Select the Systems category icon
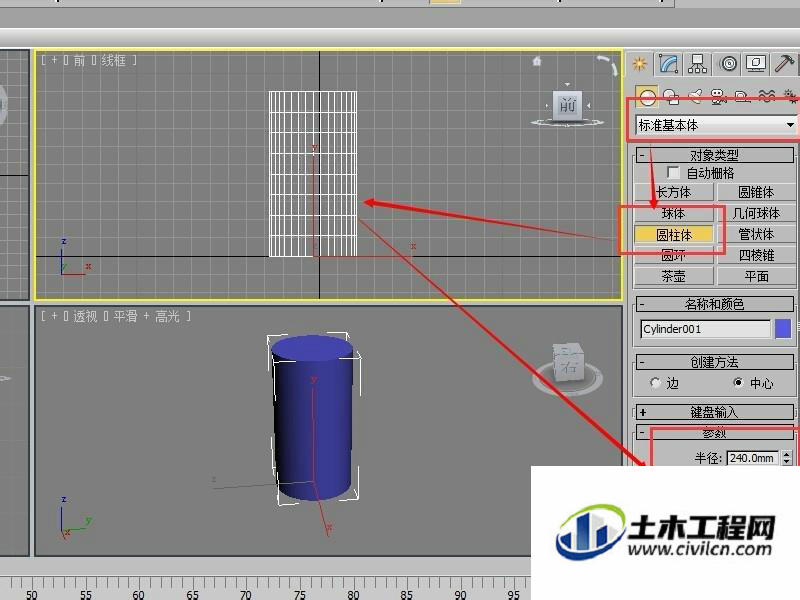 [x=790, y=95]
